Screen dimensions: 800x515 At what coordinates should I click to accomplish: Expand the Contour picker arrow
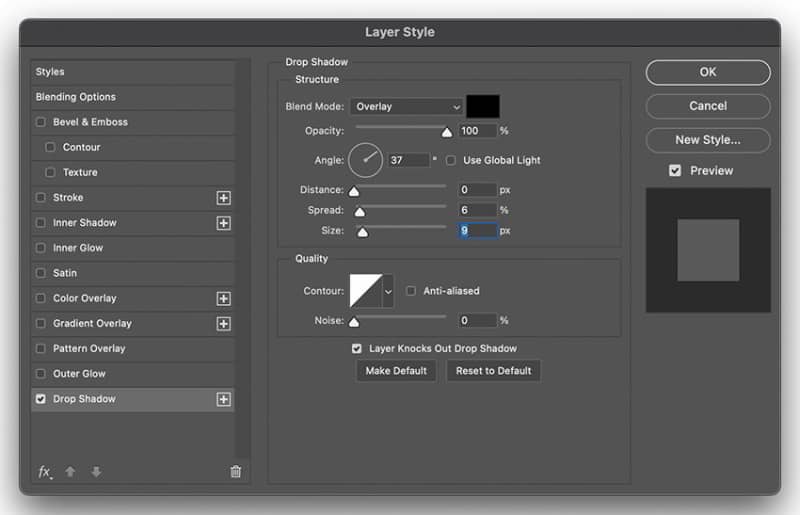[388, 291]
